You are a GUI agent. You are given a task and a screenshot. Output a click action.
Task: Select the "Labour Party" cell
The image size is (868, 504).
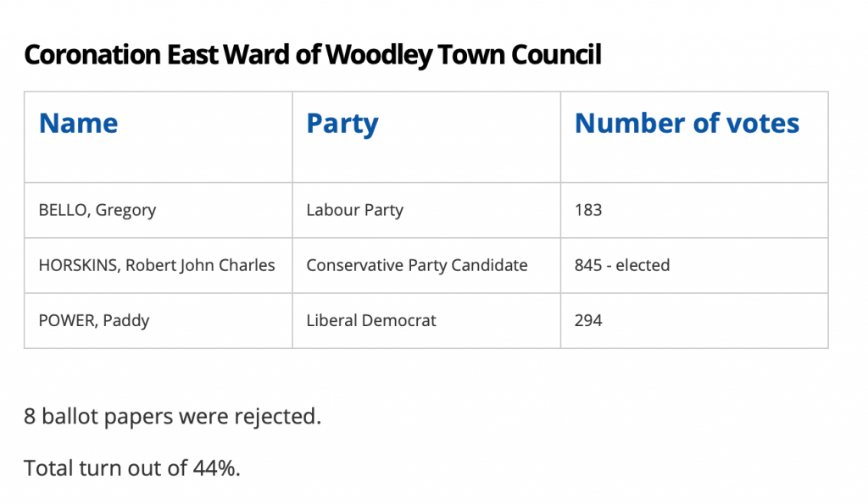tap(354, 210)
